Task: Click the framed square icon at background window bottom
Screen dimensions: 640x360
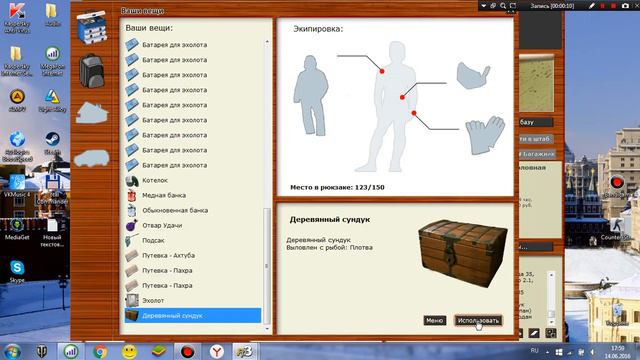Action: coord(551,333)
